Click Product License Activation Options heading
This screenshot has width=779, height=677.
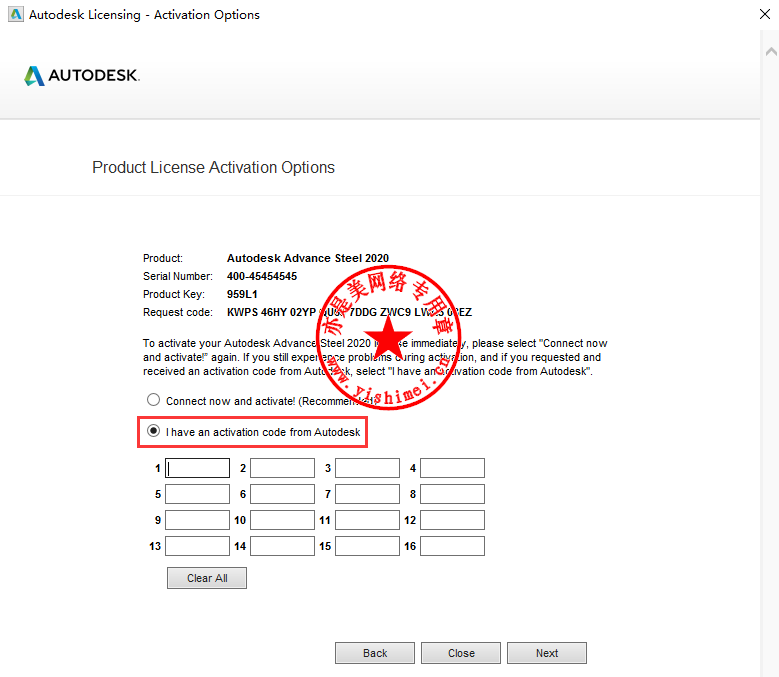coord(213,167)
